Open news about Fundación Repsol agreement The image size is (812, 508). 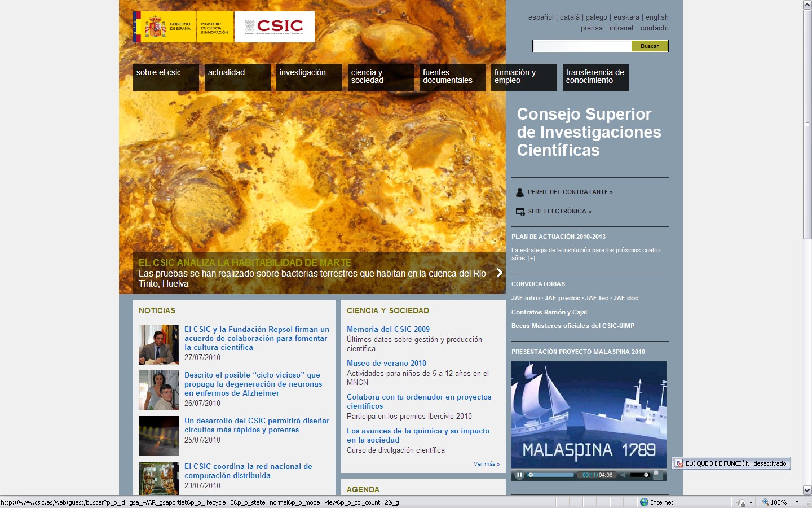tap(257, 339)
